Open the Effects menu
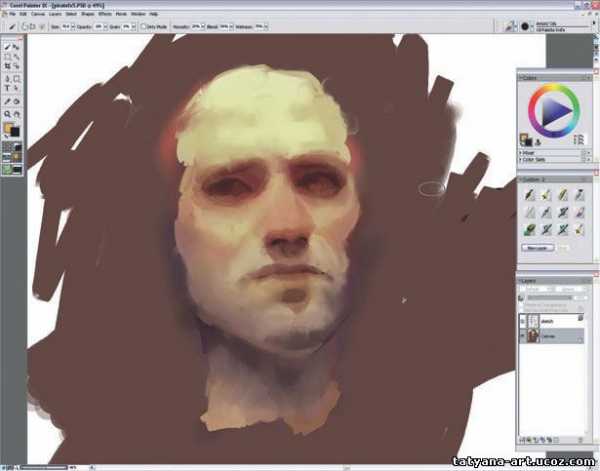The image size is (600, 471). coord(105,14)
